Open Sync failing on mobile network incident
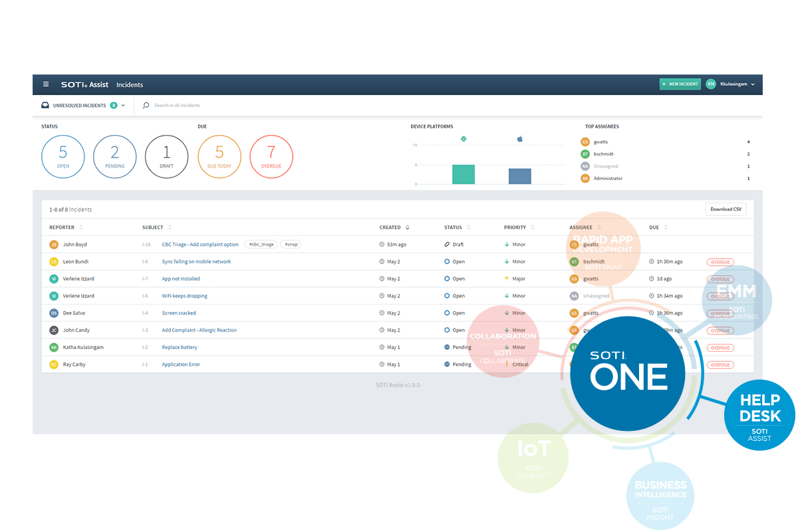The image size is (798, 532). [196, 261]
